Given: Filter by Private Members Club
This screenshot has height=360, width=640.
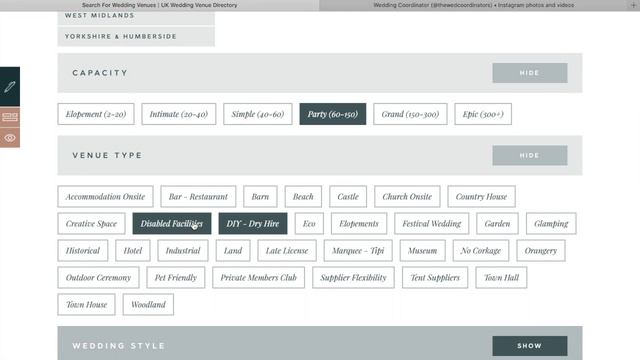Looking at the screenshot, I should coord(259,278).
